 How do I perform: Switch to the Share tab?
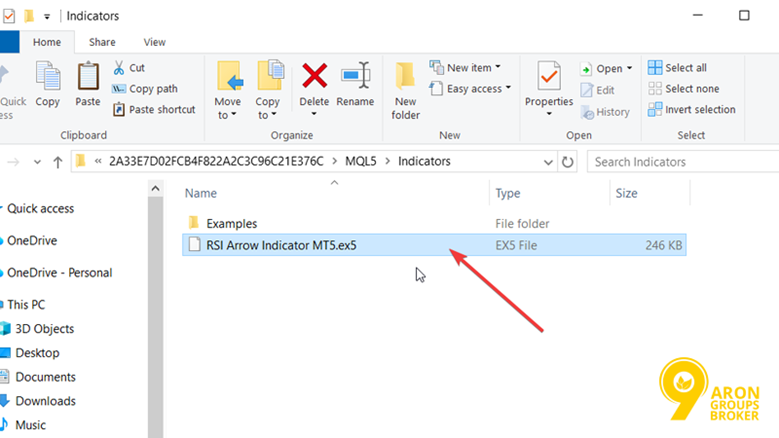[102, 42]
